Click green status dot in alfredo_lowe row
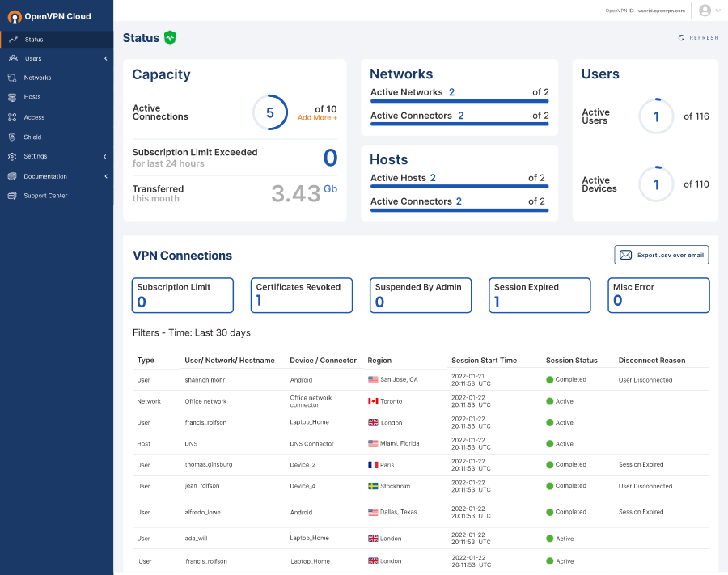This screenshot has width=728, height=575. (550, 512)
